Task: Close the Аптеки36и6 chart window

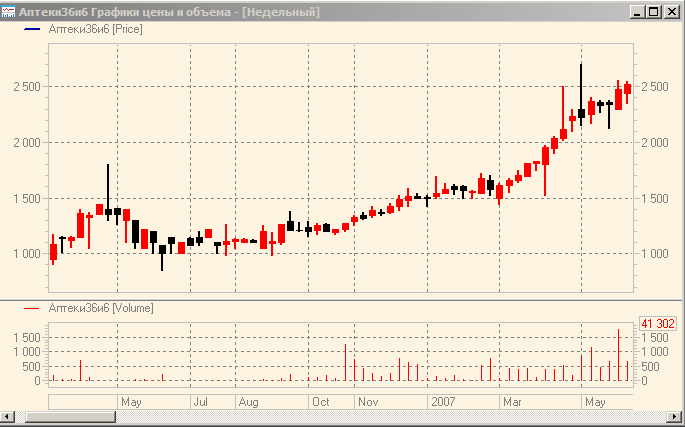Action: coord(671,12)
